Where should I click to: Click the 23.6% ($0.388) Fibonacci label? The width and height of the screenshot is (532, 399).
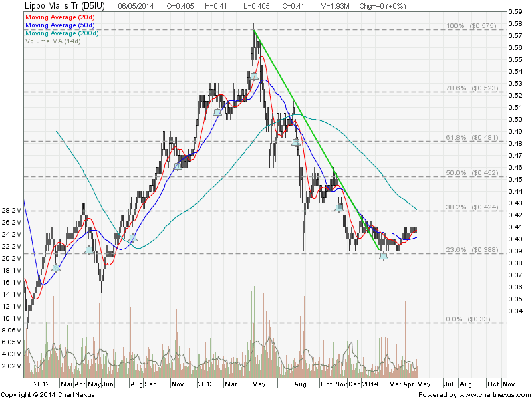(x=472, y=250)
